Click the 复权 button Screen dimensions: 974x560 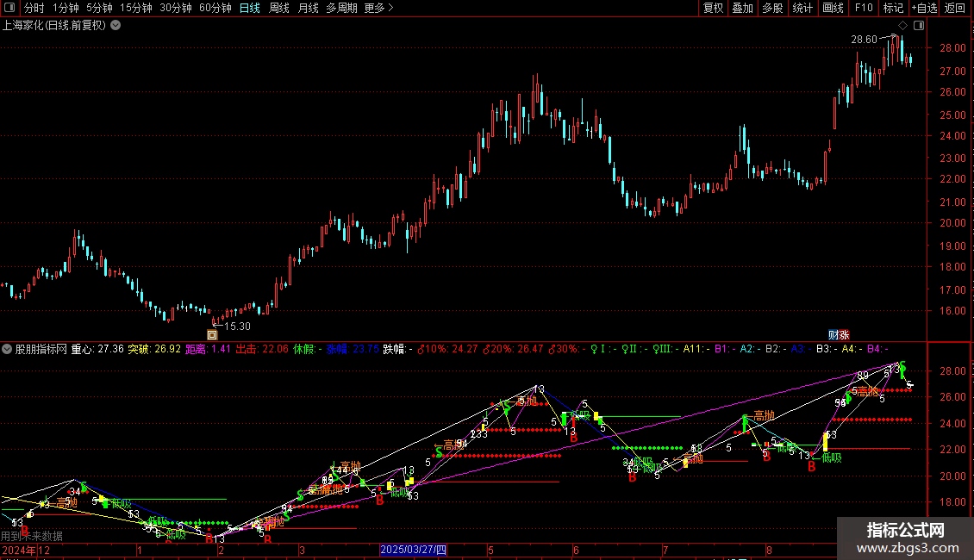(x=713, y=8)
